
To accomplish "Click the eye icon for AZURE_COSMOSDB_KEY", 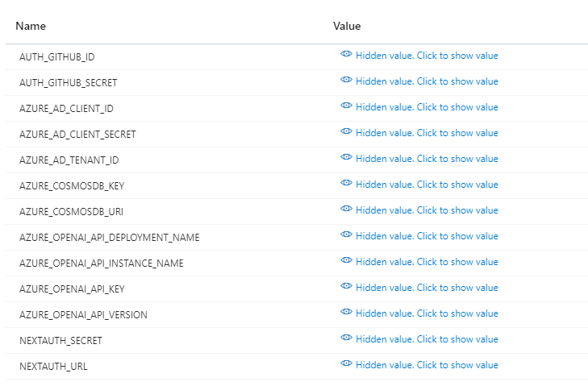I will pyautogui.click(x=346, y=183).
